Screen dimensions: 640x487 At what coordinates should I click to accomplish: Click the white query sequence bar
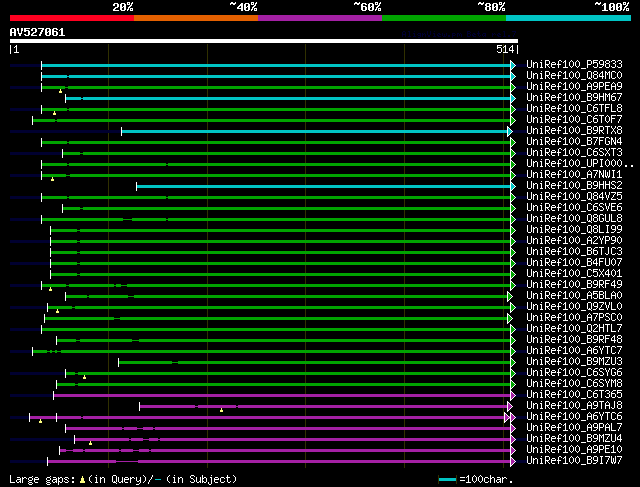(x=264, y=41)
